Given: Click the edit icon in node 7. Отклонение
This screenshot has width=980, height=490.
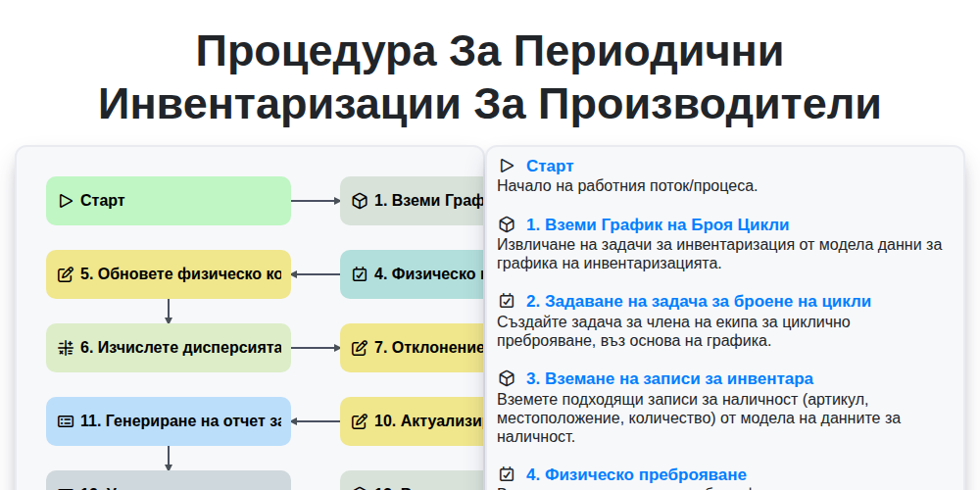Looking at the screenshot, I should point(360,348).
